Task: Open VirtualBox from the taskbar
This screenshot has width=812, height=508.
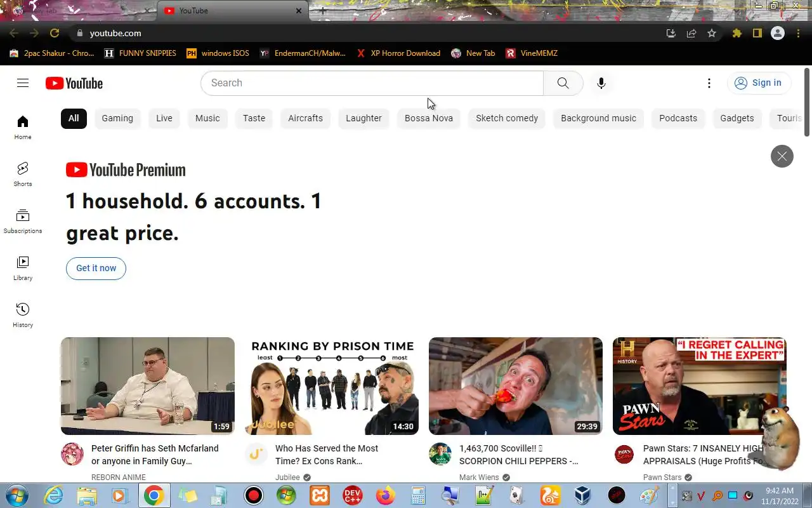Action: [582, 495]
